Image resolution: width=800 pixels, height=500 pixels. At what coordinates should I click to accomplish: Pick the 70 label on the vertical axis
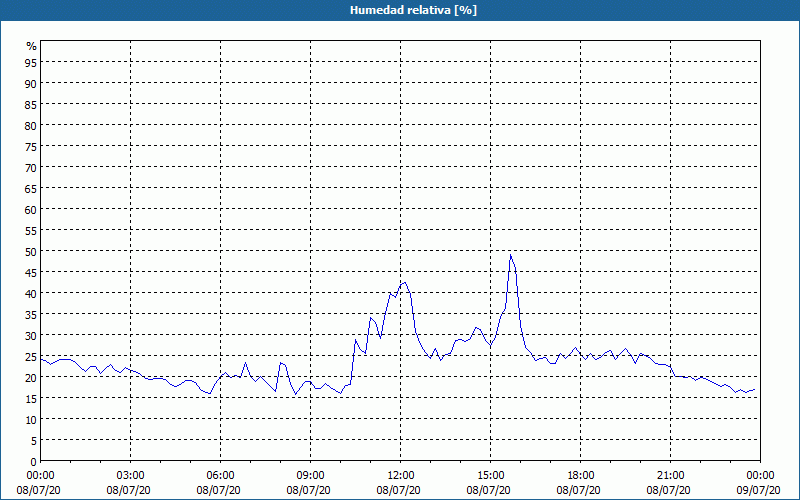coord(31,167)
